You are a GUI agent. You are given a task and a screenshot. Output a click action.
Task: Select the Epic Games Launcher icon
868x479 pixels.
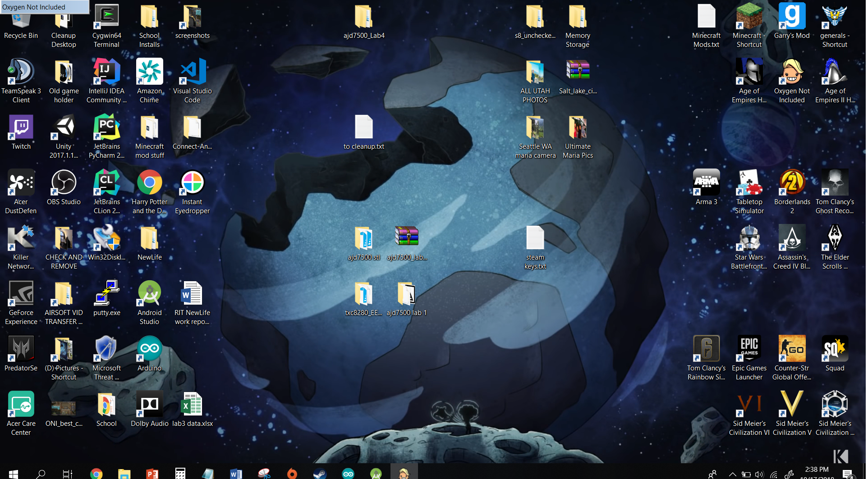coord(749,350)
